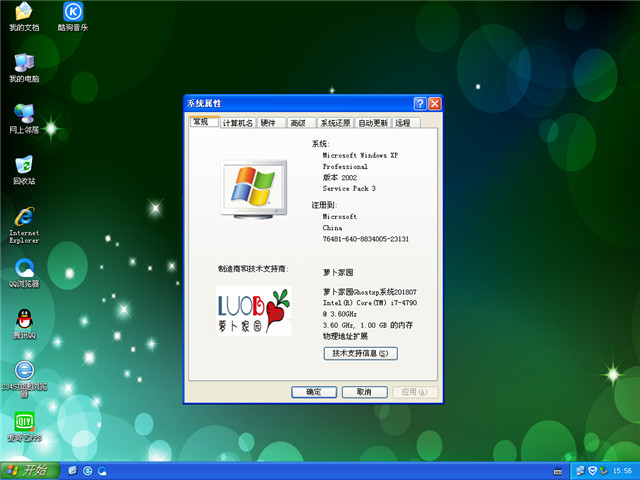Click the Professional edition text
Viewport: 640px width, 480px height.
[345, 167]
